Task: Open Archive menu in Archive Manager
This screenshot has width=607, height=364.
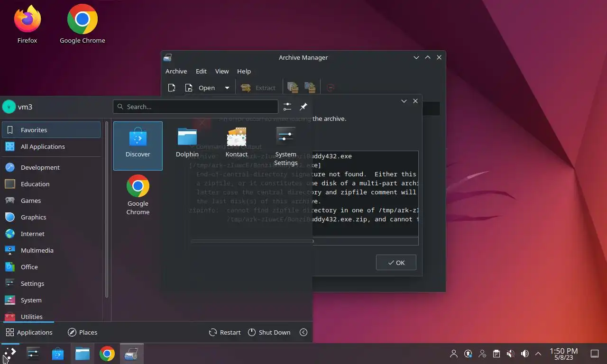Action: (176, 71)
